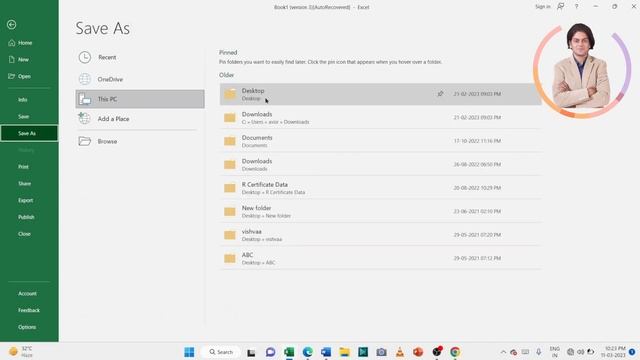This screenshot has height=360, width=640.
Task: Go to the Open section
Action: (20, 76)
